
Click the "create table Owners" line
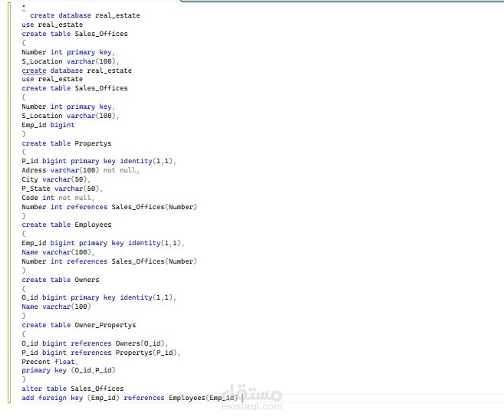[61, 280]
